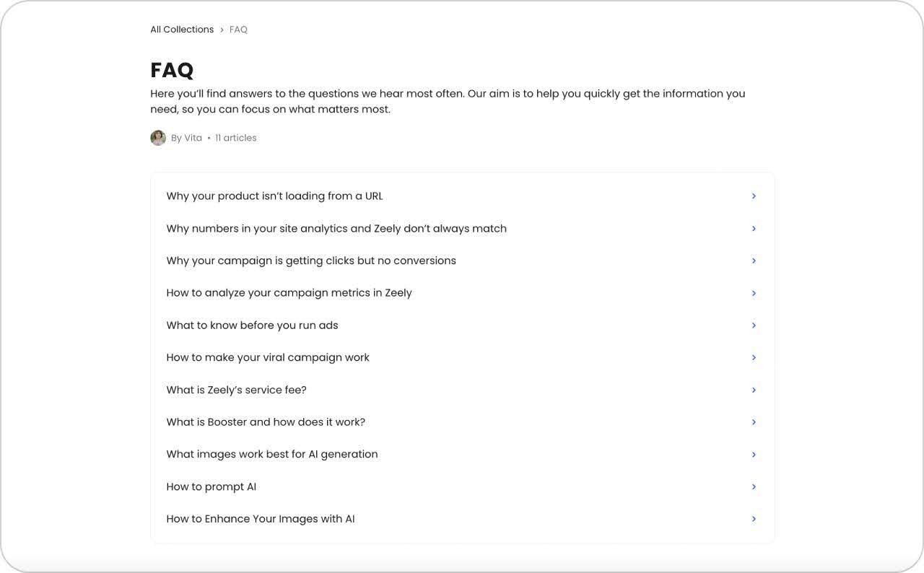Click Vita's author avatar image
This screenshot has width=924, height=573.
(158, 138)
